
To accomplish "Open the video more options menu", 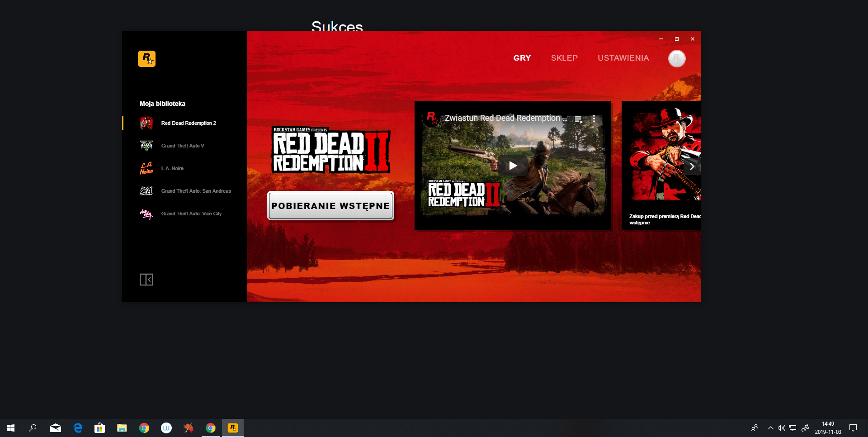I will coord(594,119).
